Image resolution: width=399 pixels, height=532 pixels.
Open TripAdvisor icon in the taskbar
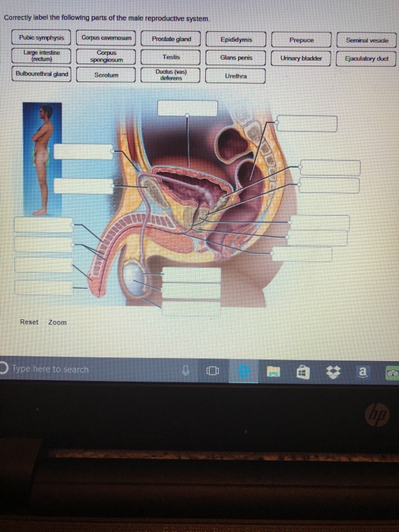coord(392,373)
